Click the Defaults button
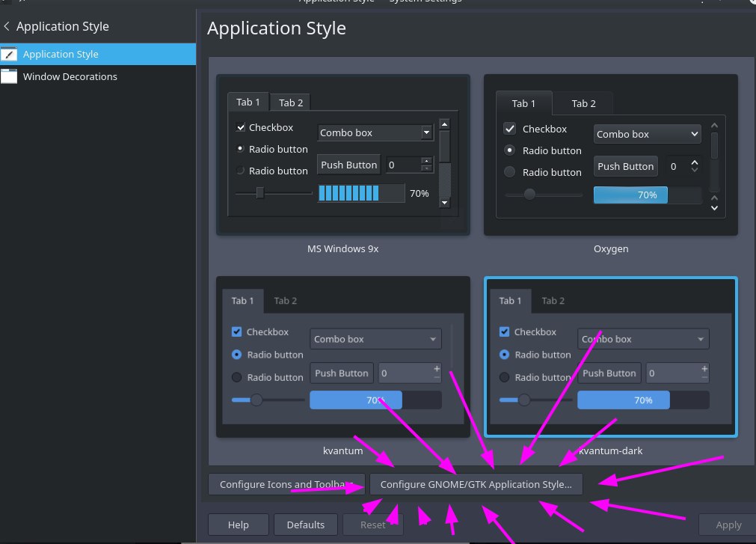Image resolution: width=756 pixels, height=544 pixels. [x=306, y=525]
